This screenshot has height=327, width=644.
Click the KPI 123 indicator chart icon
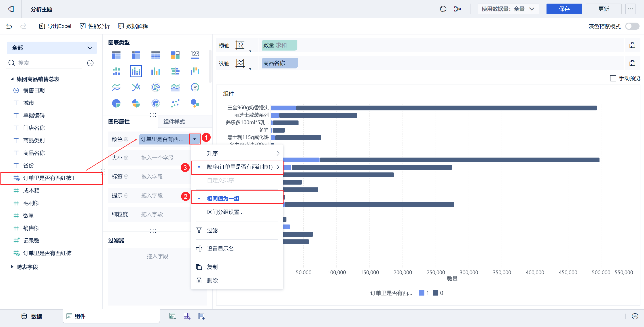click(x=195, y=55)
